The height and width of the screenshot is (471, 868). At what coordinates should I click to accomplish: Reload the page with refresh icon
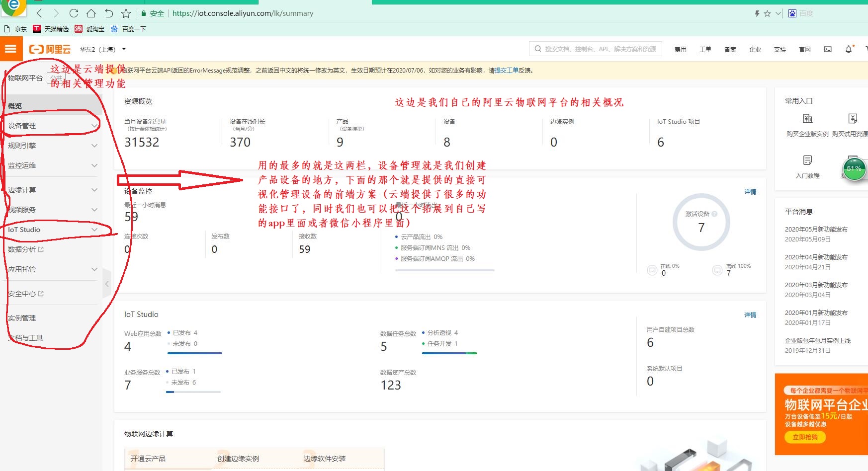74,13
